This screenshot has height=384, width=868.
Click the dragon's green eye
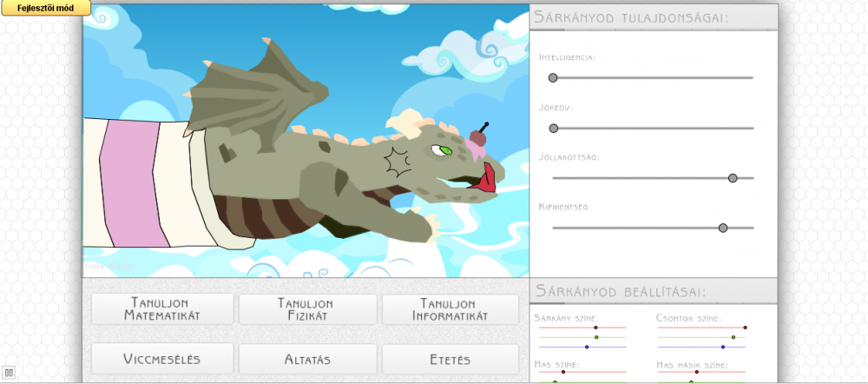[444, 149]
